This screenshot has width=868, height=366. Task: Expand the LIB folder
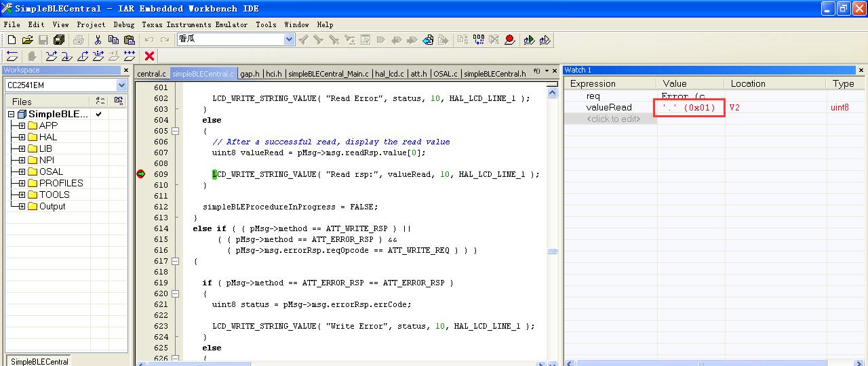pyautogui.click(x=22, y=148)
